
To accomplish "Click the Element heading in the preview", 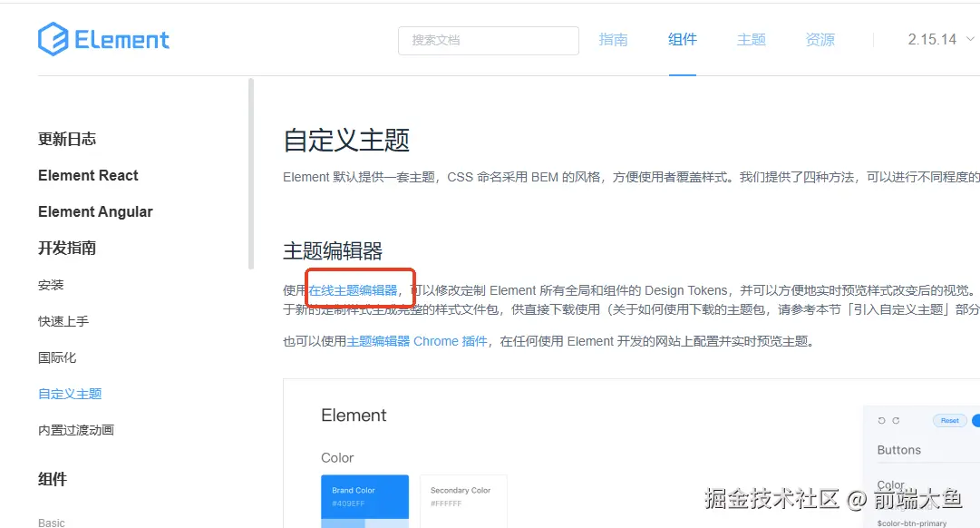I will click(x=354, y=416).
